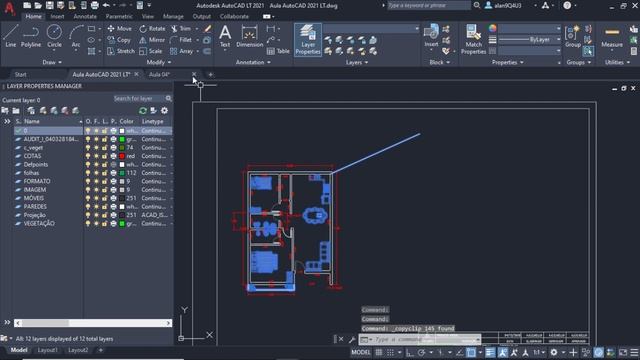
Task: Toggle grid display in status bar
Action: (x=379, y=352)
